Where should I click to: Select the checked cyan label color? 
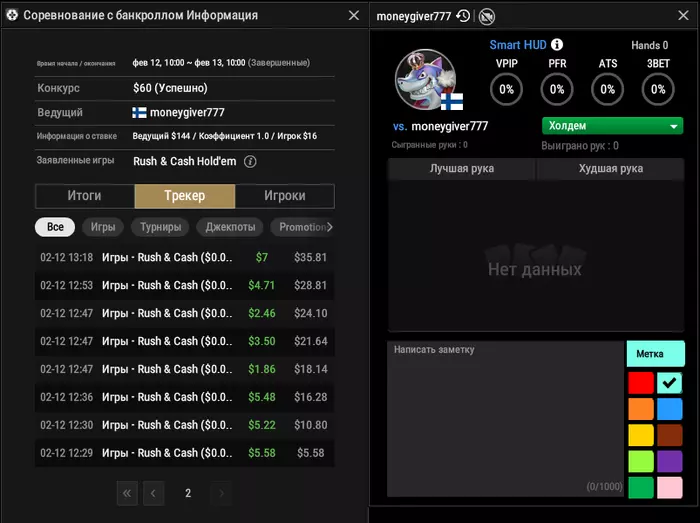click(669, 383)
